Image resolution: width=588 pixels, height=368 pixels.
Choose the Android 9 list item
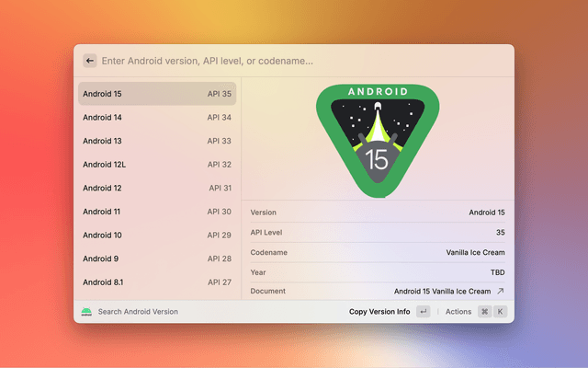coord(156,259)
